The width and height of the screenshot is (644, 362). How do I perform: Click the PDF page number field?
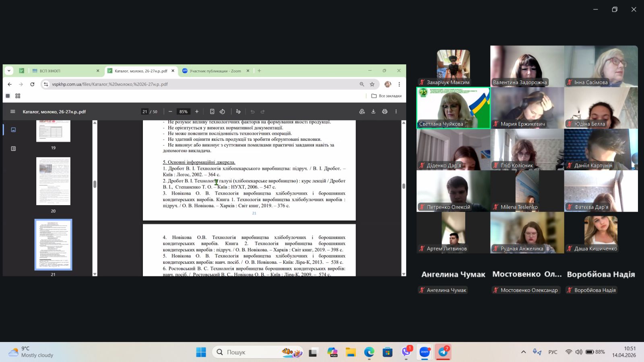145,112
